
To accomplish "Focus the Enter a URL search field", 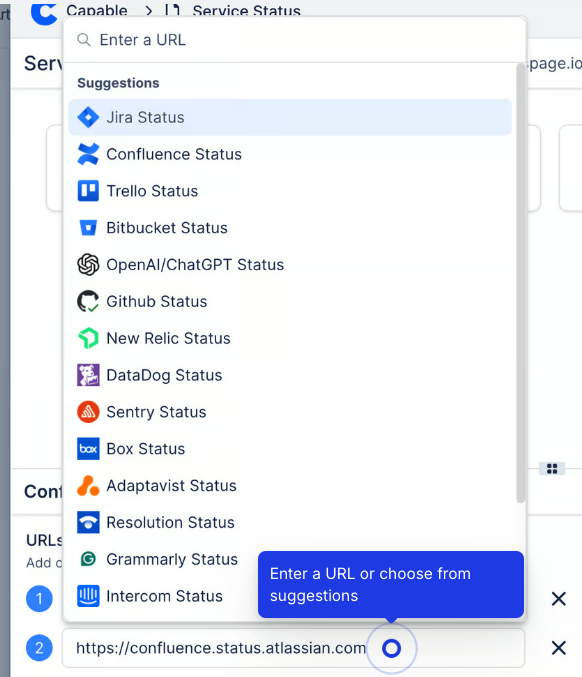I will coord(294,40).
